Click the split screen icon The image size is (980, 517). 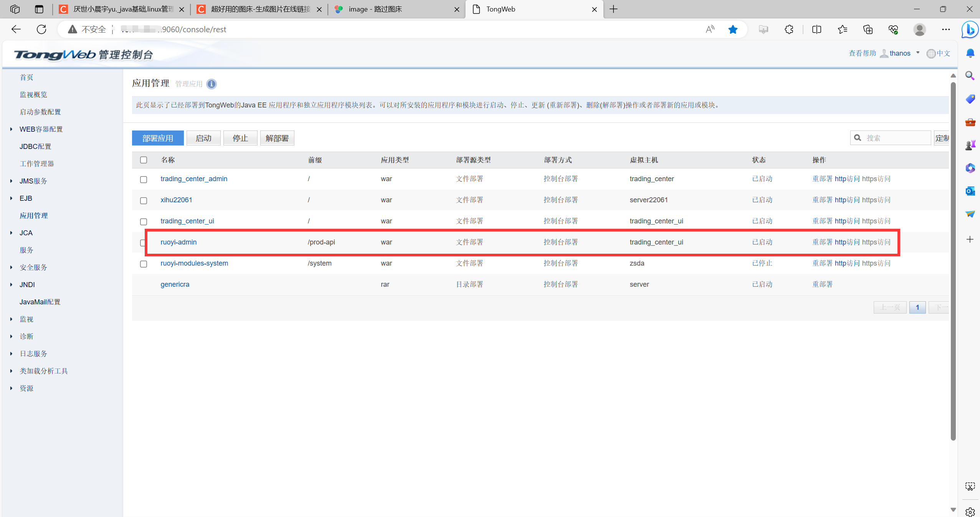(x=816, y=29)
